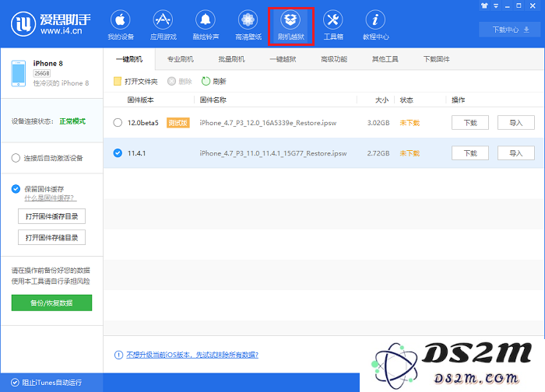Screen dimensions: 545x392
Task: Maximize the i4 window
Action: 519,5
